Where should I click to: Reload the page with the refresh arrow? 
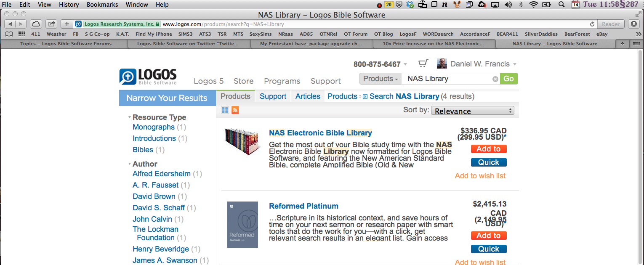(x=592, y=24)
